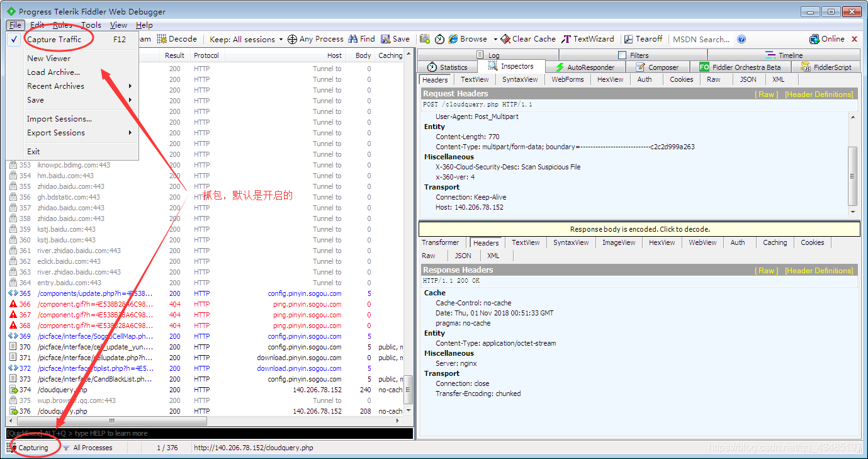Switch to the Statistics tab
Image resolution: width=868 pixels, height=459 pixels.
[x=448, y=67]
